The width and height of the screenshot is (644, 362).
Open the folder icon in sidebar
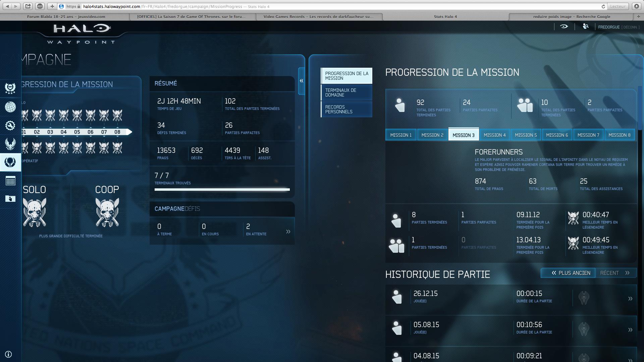click(10, 199)
